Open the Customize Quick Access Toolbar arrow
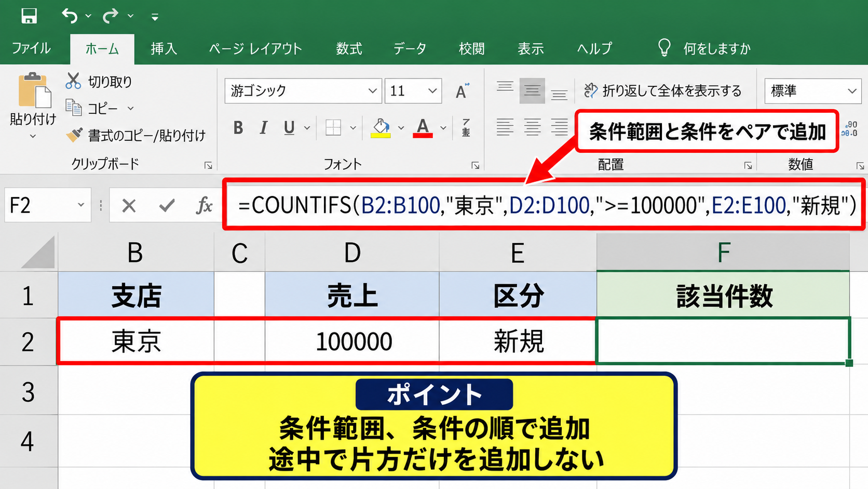This screenshot has height=489, width=868. pyautogui.click(x=155, y=17)
